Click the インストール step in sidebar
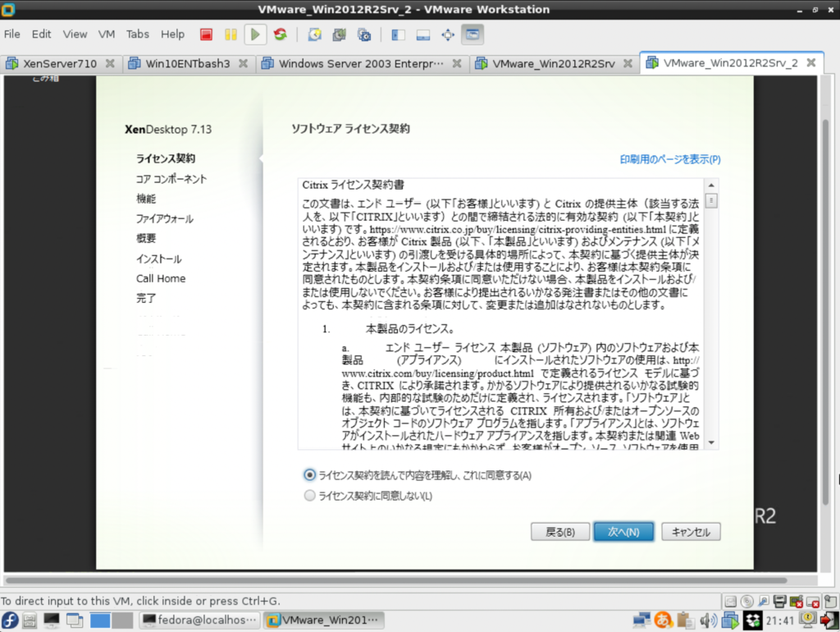The height and width of the screenshot is (632, 840). [158, 259]
